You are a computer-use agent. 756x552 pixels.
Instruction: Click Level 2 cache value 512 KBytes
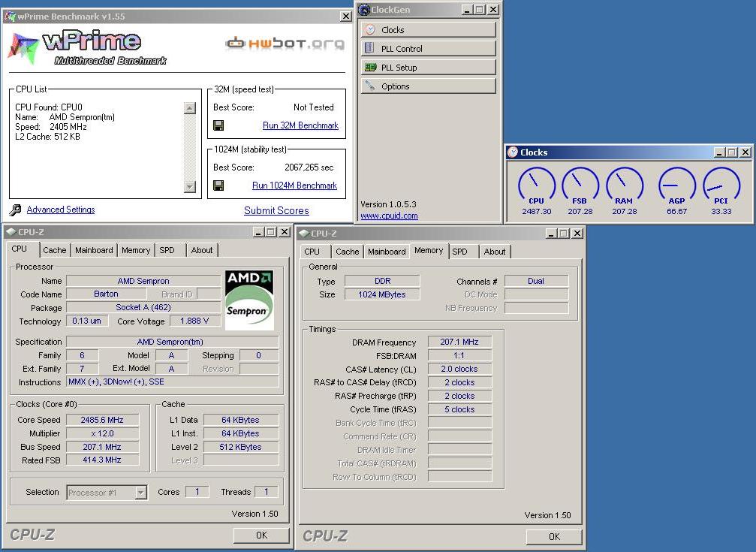click(x=240, y=447)
